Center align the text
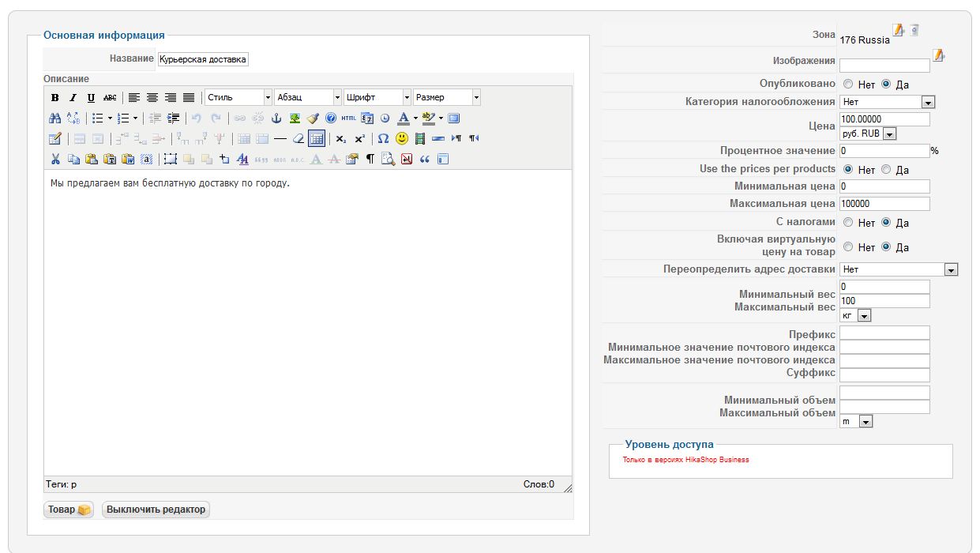Image resolution: width=980 pixels, height=553 pixels. coord(152,97)
